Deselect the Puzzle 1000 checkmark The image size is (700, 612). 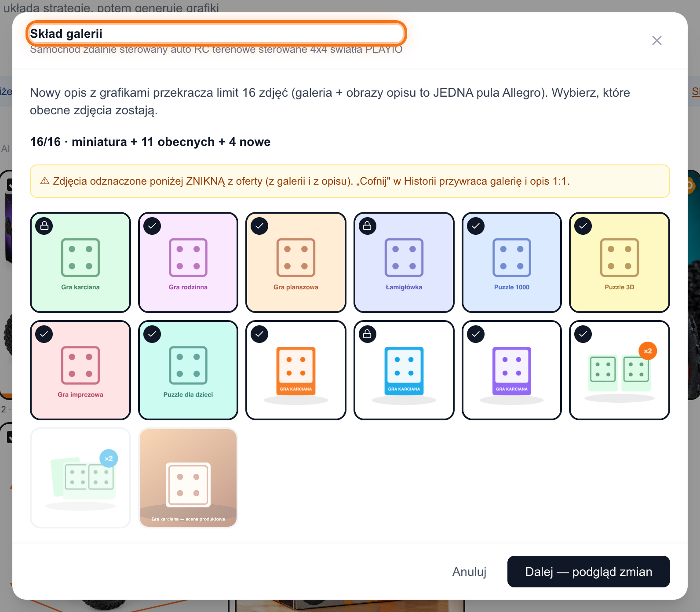click(476, 226)
